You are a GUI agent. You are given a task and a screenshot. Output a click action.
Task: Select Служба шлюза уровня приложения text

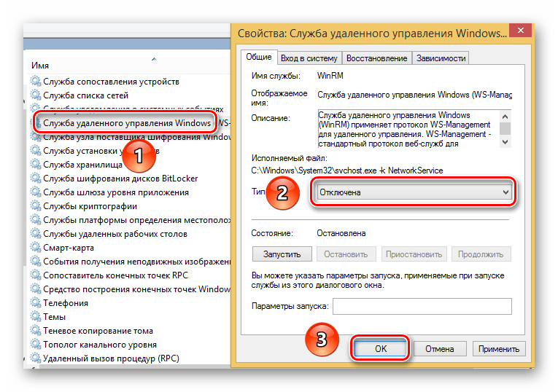click(x=116, y=192)
